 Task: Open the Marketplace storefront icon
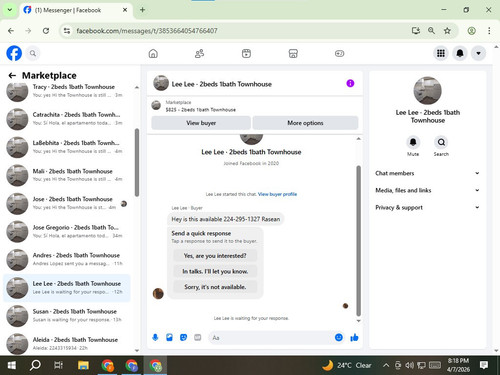(293, 53)
